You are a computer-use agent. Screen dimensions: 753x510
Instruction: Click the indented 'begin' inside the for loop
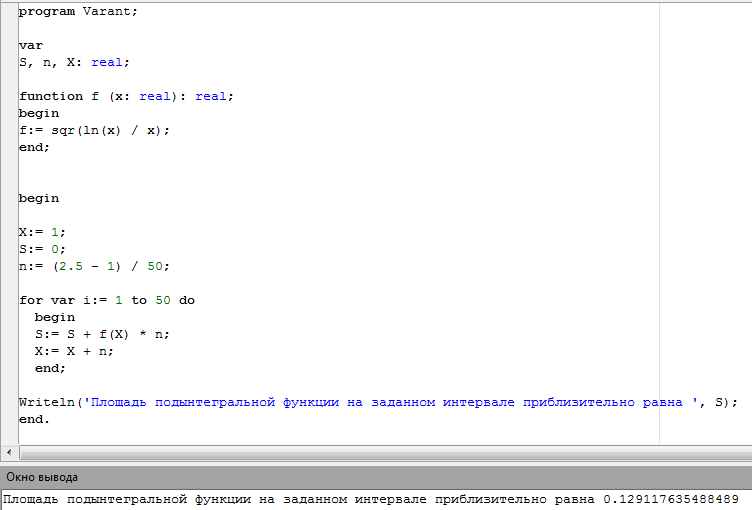pyautogui.click(x=55, y=317)
